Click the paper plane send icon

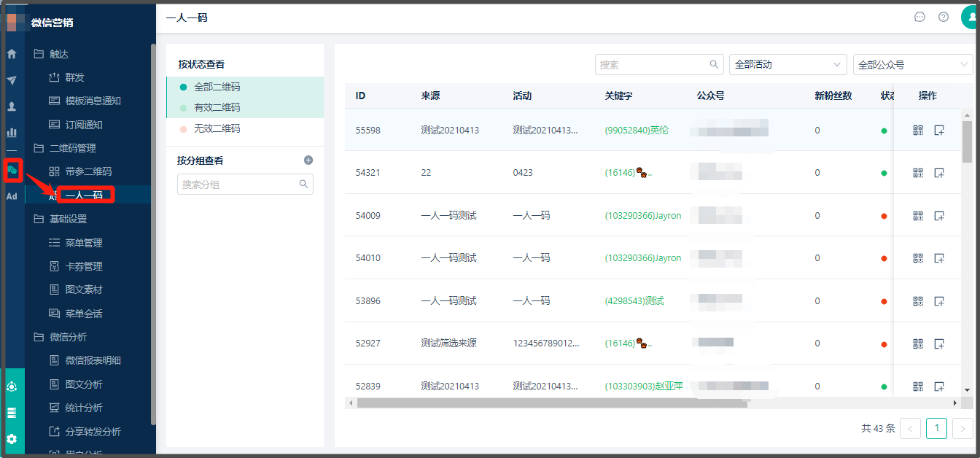pos(12,80)
